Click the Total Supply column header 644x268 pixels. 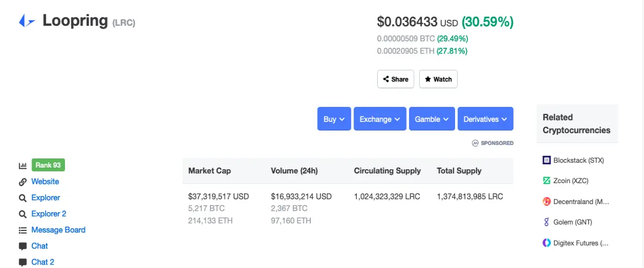[x=459, y=171]
